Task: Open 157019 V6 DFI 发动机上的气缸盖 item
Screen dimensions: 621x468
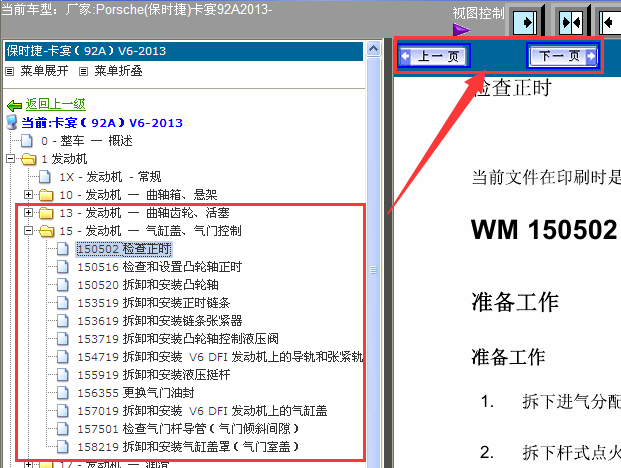Action: (202, 411)
